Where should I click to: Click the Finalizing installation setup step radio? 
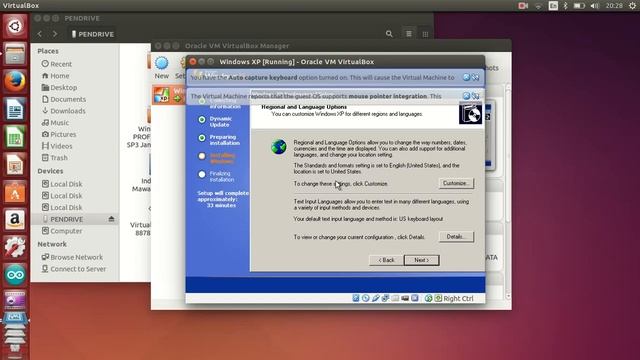click(202, 174)
